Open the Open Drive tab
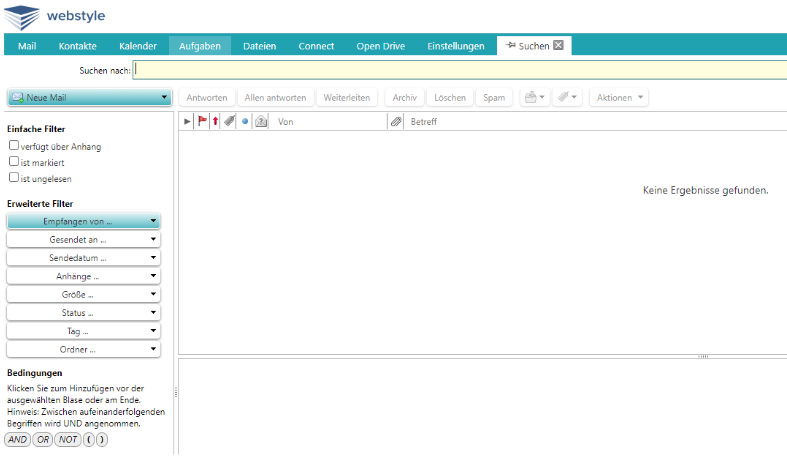Screen dimensions: 787x457 click(x=380, y=46)
